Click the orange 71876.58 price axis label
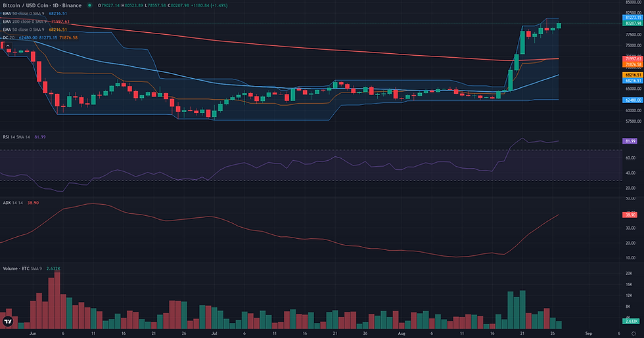Screen dimensions: 644x338 tap(632, 64)
